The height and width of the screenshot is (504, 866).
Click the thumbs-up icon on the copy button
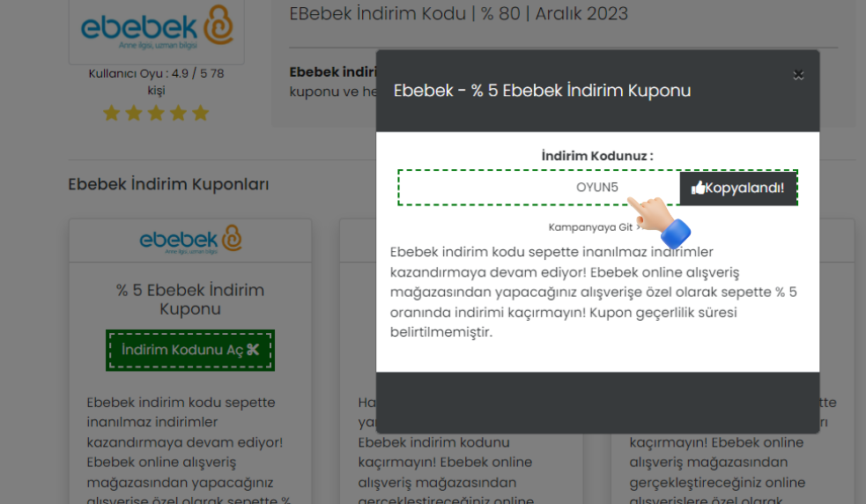coord(698,188)
